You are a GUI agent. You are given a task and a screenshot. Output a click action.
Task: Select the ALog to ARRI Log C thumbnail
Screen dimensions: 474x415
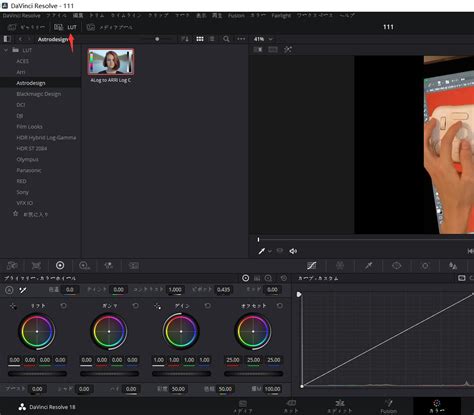111,62
